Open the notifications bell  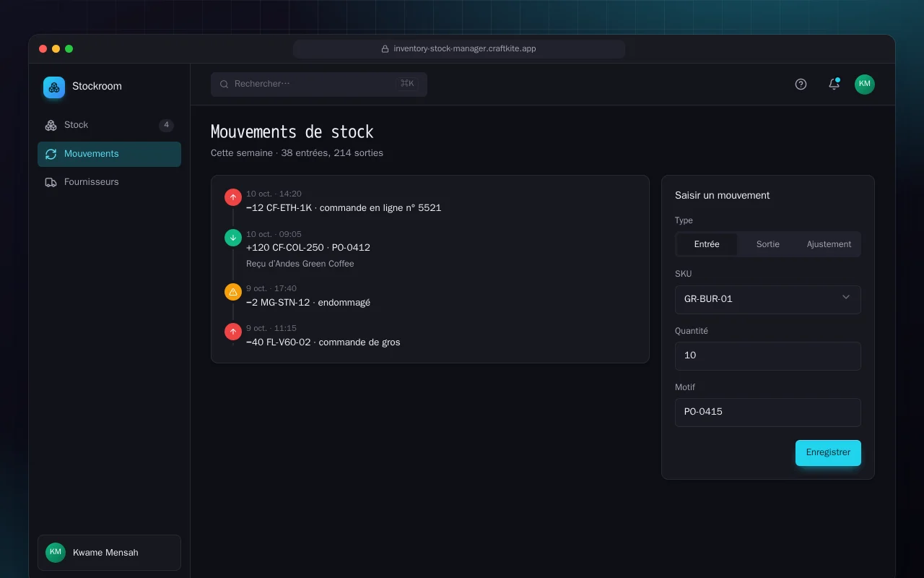pos(834,84)
